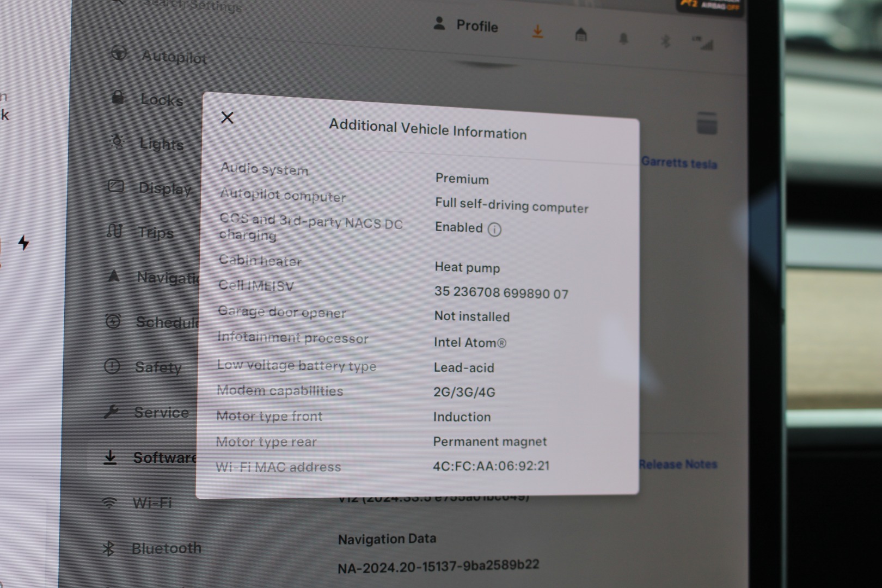Open the Profile menu
The image size is (882, 588).
click(466, 25)
